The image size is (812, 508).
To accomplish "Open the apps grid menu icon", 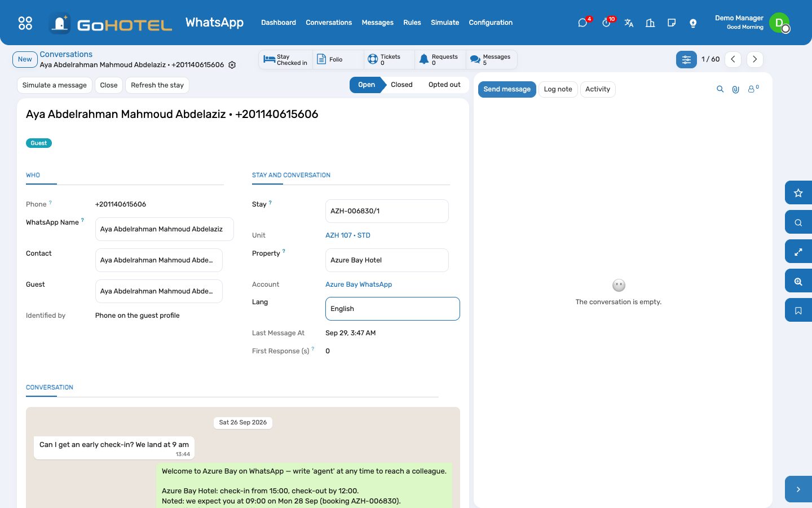I will coord(25,23).
